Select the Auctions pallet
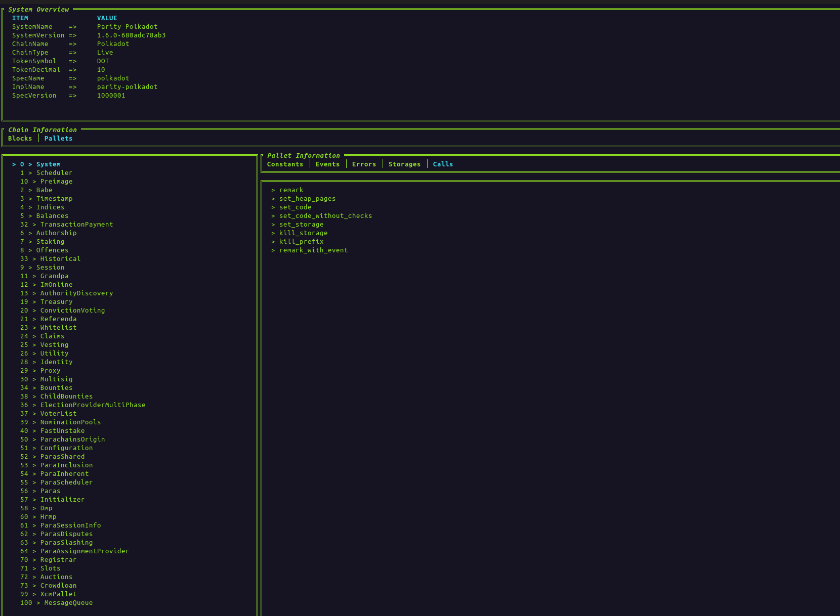This screenshot has height=616, width=840. [46, 577]
